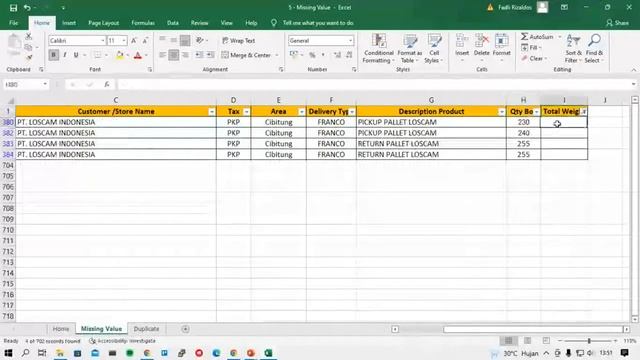Open Sort & Filter
This screenshot has width=640, height=360.
(573, 49)
